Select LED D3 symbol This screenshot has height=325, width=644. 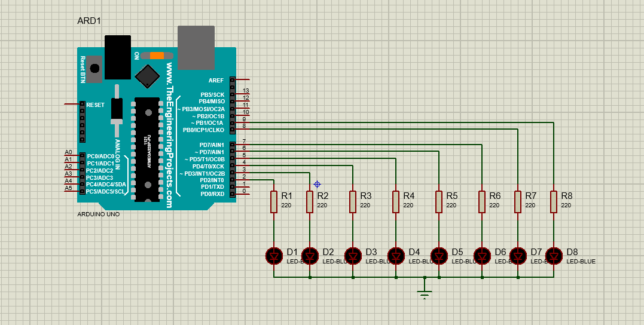coord(353,256)
